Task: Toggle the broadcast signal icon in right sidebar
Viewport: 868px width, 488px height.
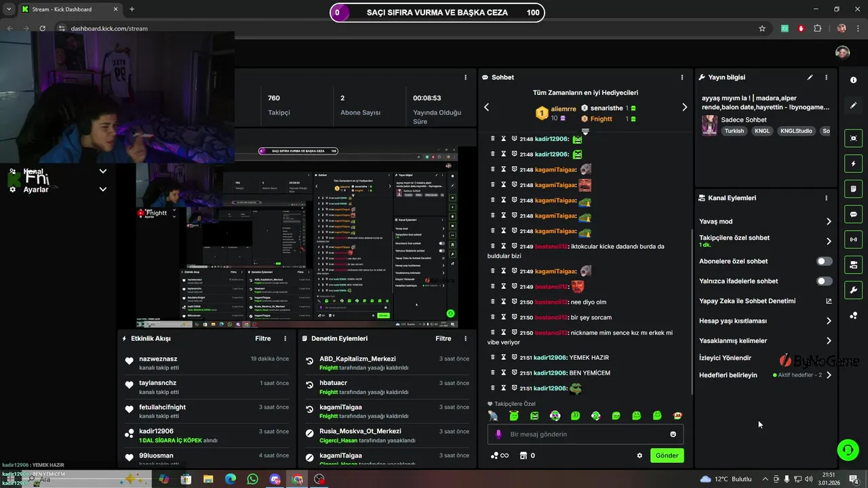Action: pos(853,239)
